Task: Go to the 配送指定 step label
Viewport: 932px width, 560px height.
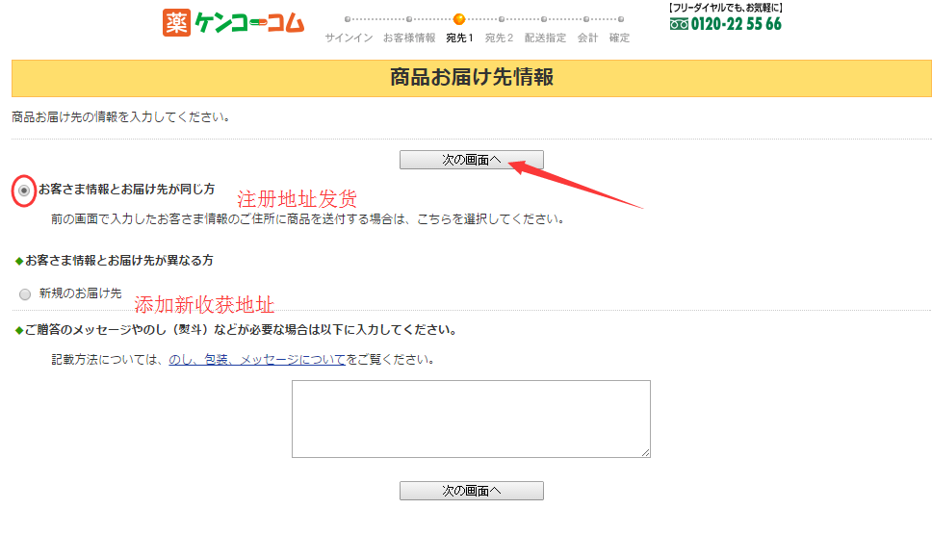Action: point(545,38)
